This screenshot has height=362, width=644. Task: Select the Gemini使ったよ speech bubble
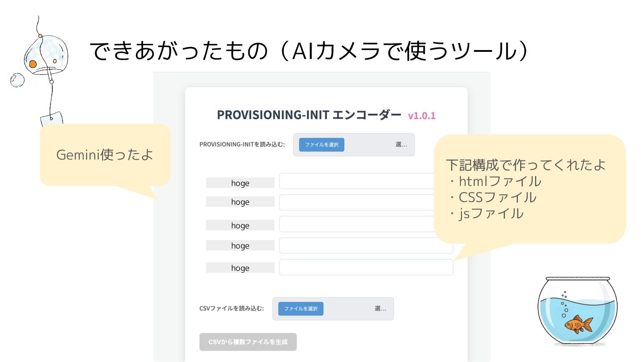tap(105, 155)
